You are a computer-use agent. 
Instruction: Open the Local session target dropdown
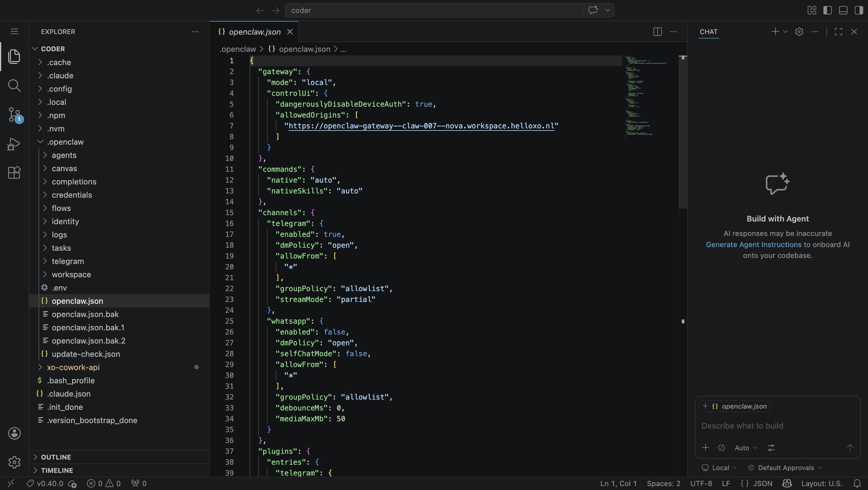[719, 468]
